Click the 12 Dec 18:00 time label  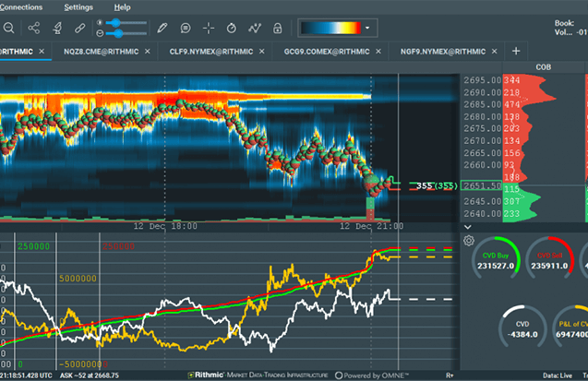coord(165,226)
